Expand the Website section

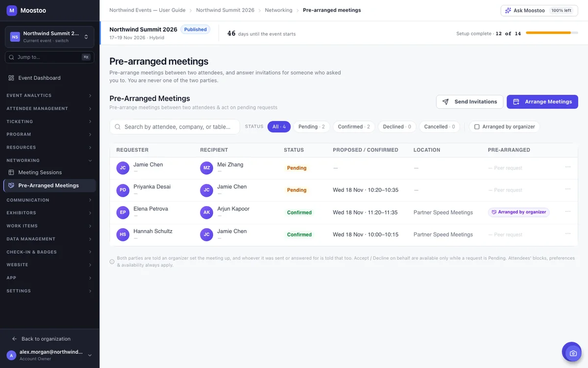tap(49, 265)
